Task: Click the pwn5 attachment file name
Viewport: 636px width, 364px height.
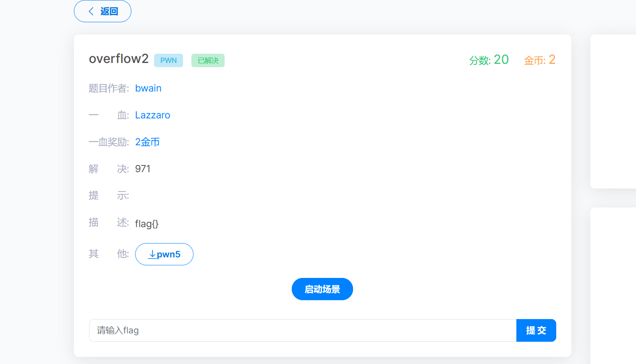Action: [169, 254]
